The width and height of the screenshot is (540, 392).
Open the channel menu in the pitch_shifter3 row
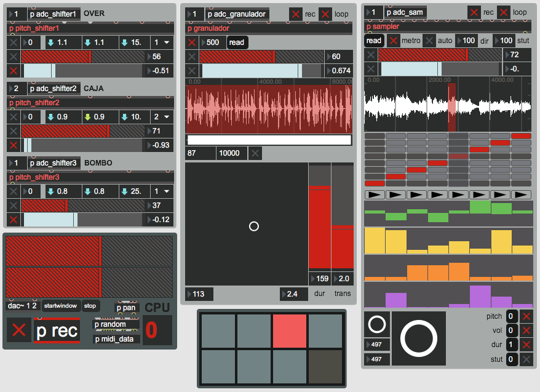[x=162, y=191]
